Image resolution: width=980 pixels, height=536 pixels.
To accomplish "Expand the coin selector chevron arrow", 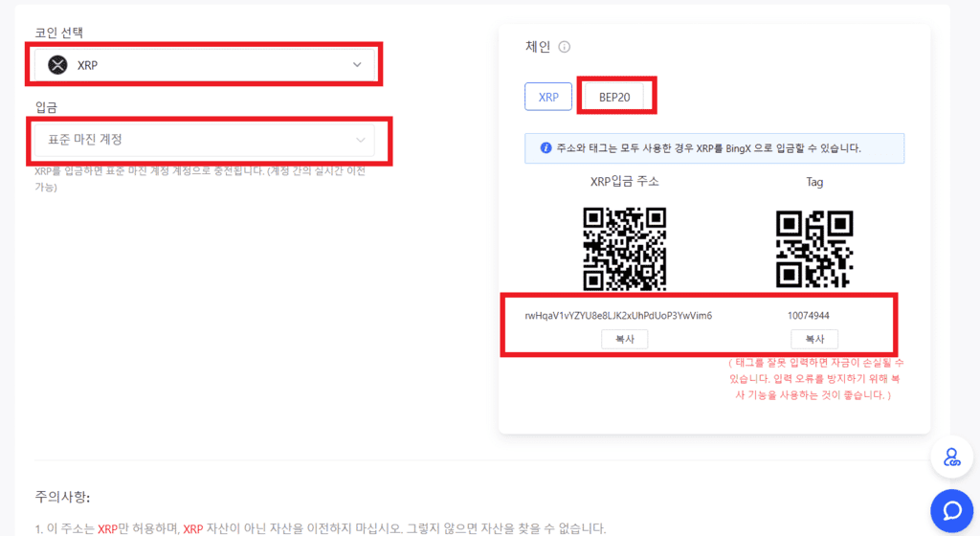I will click(357, 65).
